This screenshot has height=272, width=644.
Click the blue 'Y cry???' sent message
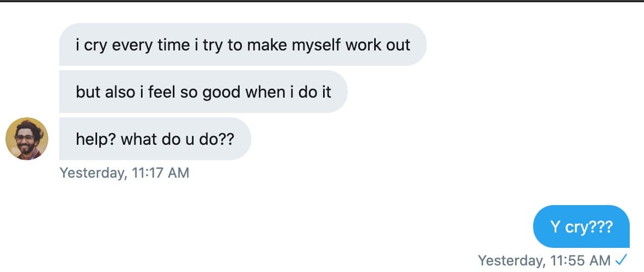[x=581, y=226]
